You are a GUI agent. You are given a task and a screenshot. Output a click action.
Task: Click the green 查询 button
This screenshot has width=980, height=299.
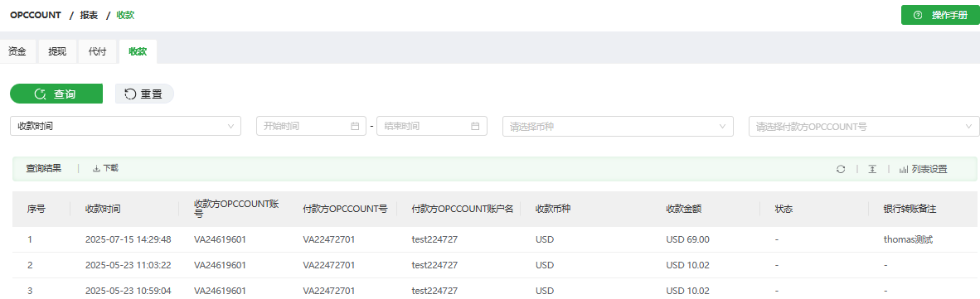pyautogui.click(x=56, y=94)
